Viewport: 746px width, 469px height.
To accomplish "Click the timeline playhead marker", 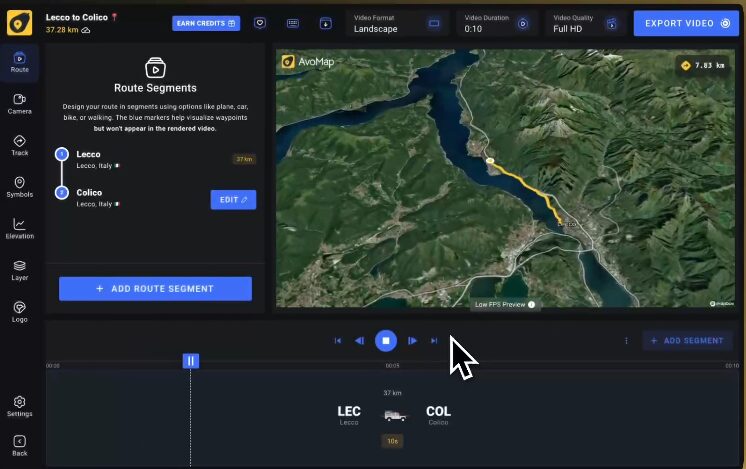I will (x=191, y=361).
